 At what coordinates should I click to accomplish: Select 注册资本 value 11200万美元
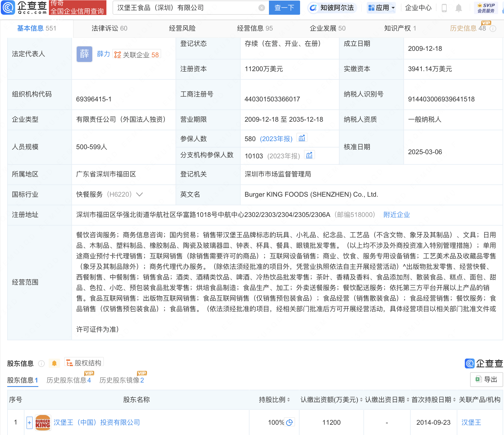264,69
